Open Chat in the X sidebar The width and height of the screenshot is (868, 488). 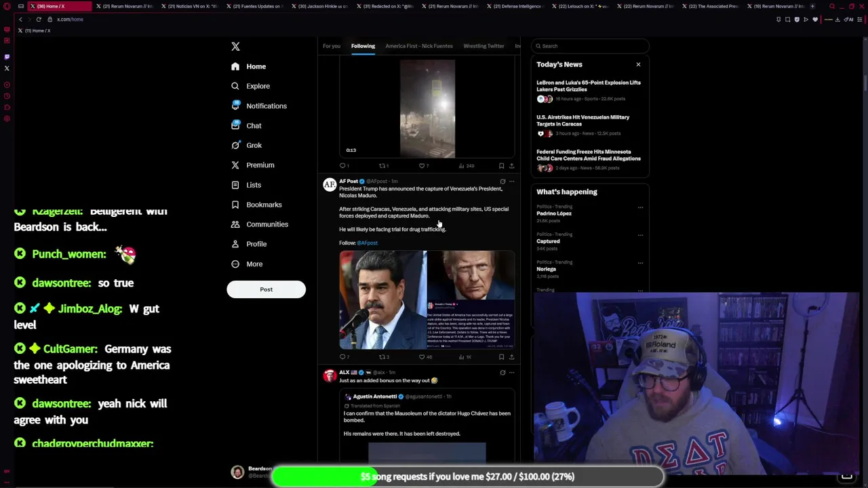[x=246, y=125]
